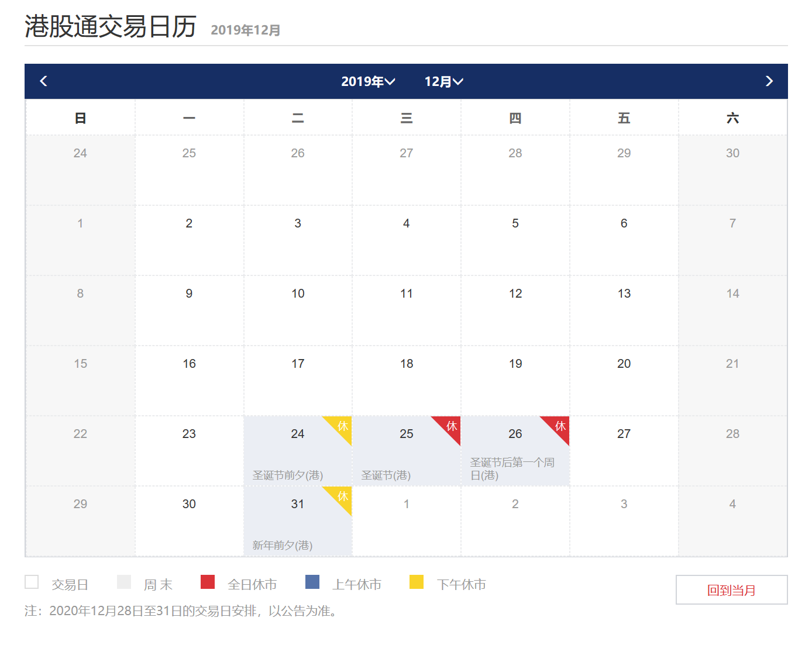Click yellow 休 badge on December 24
Image resolution: width=812 pixels, height=645 pixels.
click(x=342, y=426)
